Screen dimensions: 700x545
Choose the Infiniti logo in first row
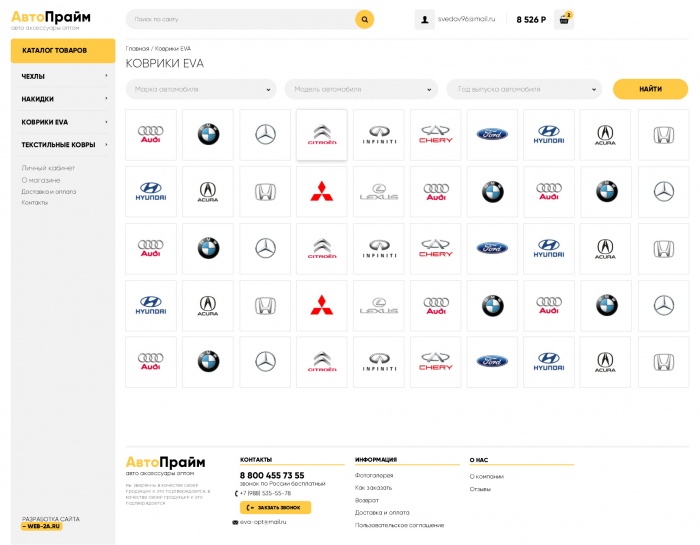(x=379, y=135)
